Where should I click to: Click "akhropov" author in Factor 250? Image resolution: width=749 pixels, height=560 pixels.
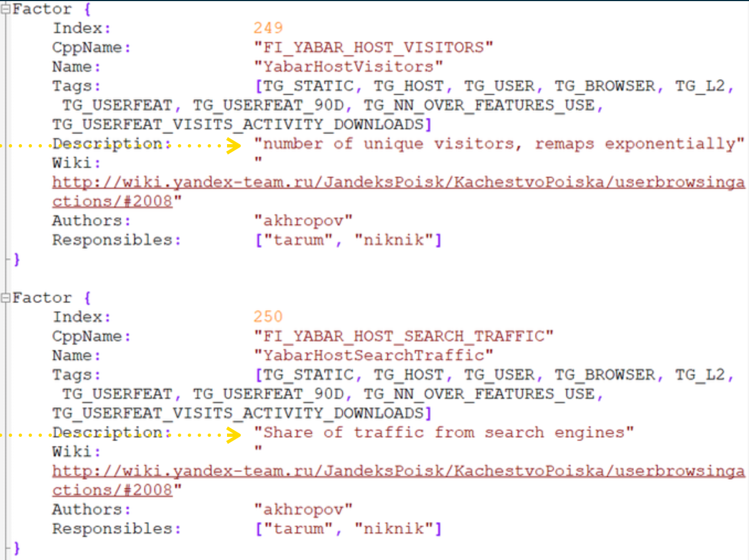303,510
